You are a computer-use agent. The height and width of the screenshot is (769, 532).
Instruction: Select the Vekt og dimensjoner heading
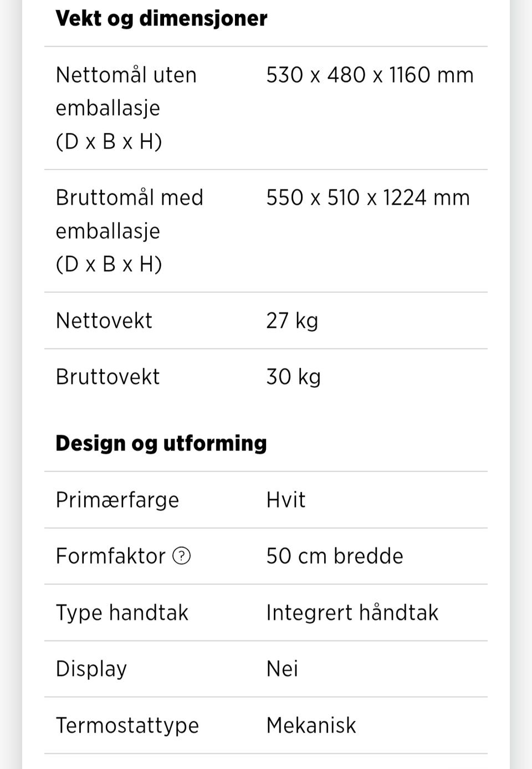pyautogui.click(x=161, y=18)
